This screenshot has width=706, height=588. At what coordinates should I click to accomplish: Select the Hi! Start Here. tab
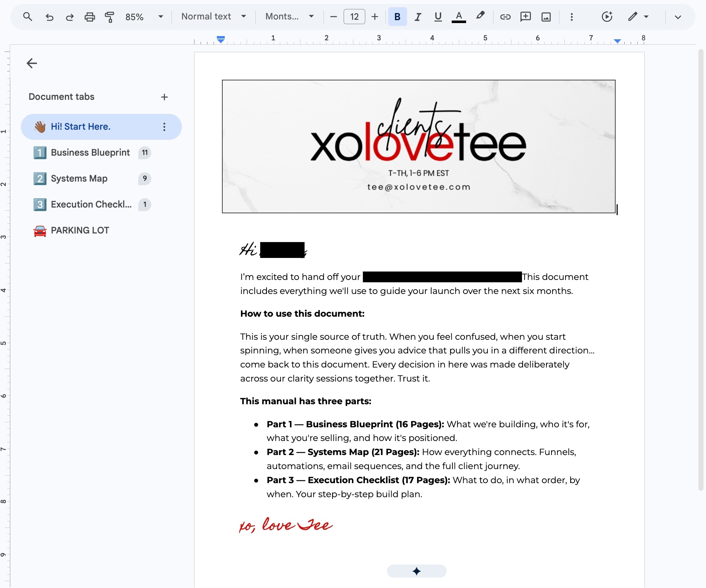coord(101,127)
